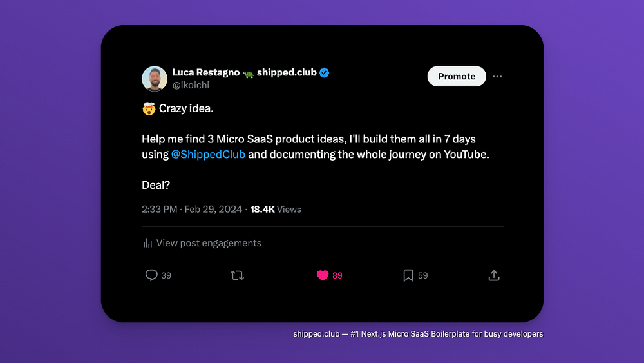This screenshot has width=644, height=363.
Task: Click the exploding head emoji
Action: point(149,108)
